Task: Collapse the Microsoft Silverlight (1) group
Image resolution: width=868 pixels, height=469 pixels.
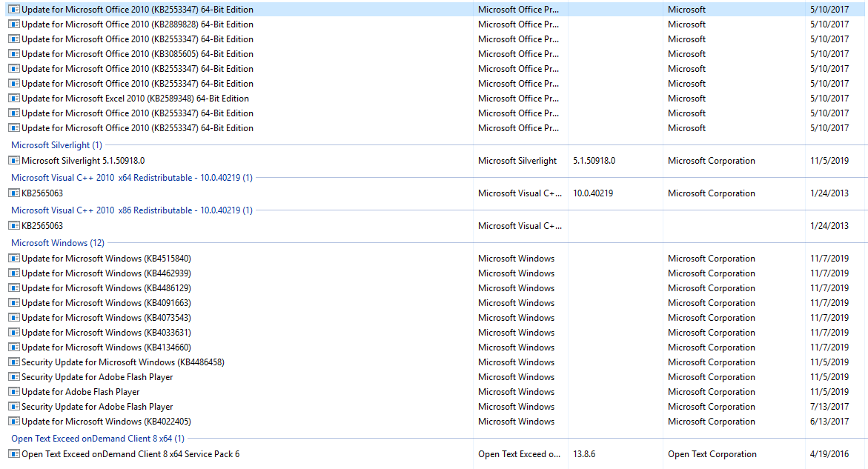Action: click(56, 145)
